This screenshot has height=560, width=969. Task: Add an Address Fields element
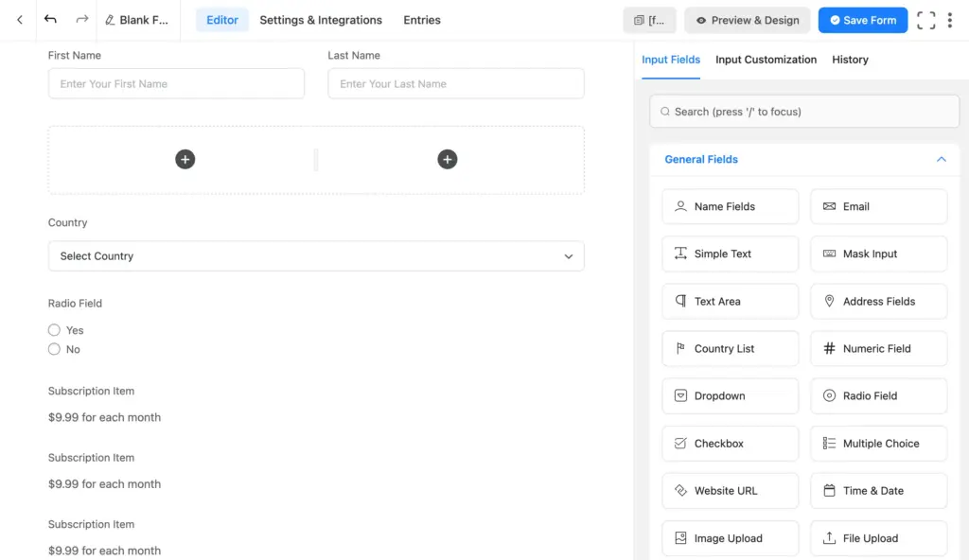pyautogui.click(x=878, y=301)
